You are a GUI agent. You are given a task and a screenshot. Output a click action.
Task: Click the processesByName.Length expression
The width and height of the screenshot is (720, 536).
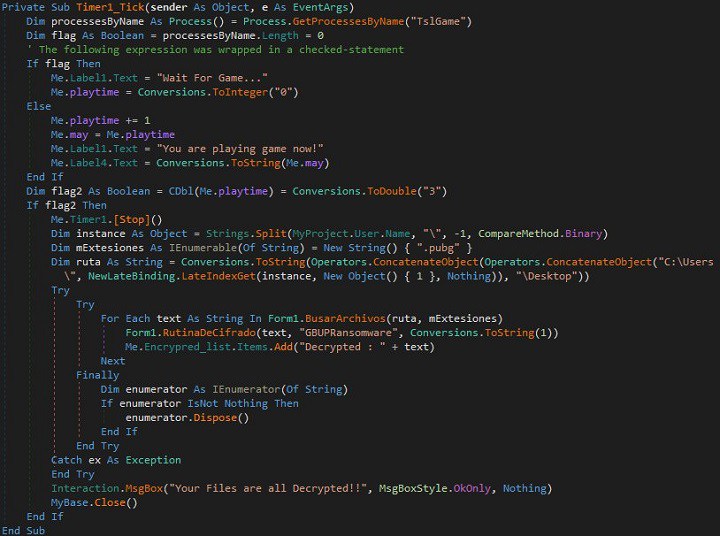[x=231, y=36]
